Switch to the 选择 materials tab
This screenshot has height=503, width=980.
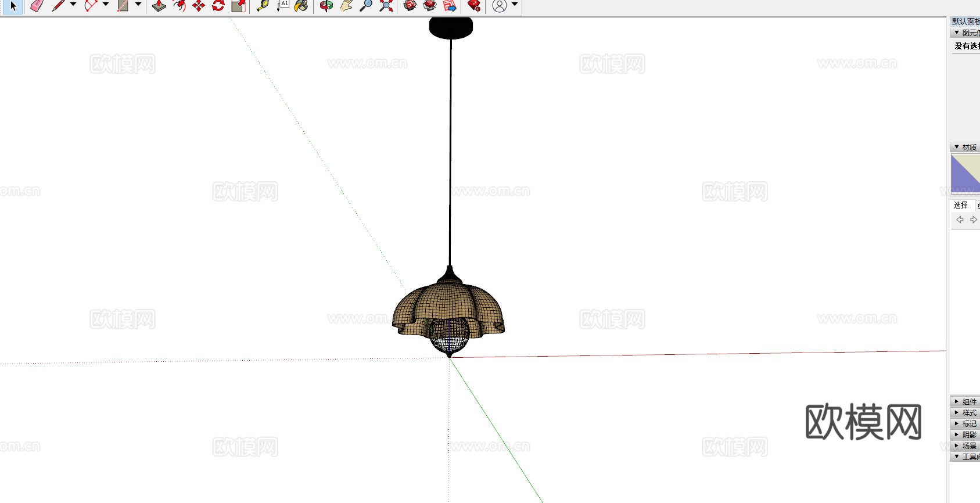click(961, 206)
